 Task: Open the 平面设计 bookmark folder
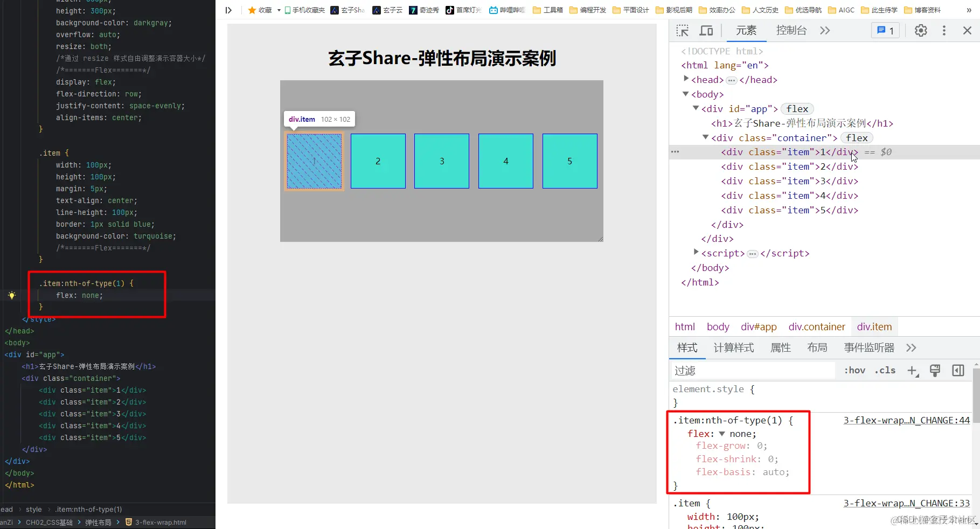(x=631, y=10)
